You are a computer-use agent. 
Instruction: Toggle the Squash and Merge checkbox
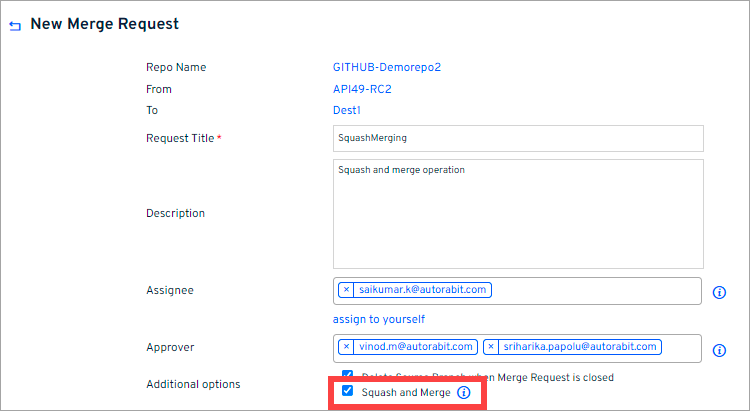point(347,392)
